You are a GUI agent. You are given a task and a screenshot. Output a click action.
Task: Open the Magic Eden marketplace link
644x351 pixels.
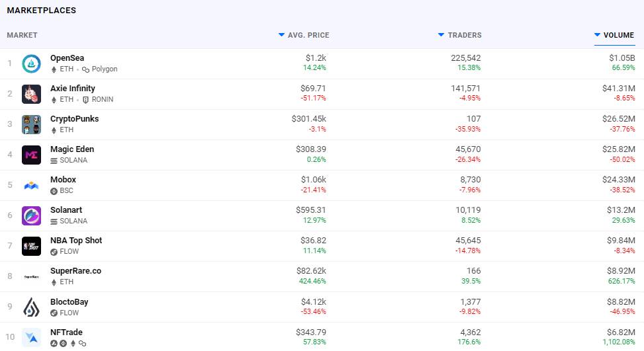pos(72,149)
